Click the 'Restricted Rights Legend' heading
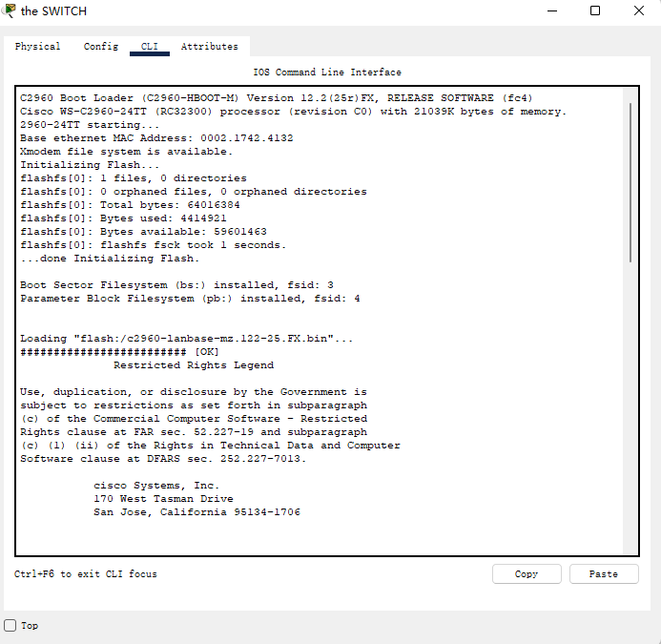 [x=194, y=365]
